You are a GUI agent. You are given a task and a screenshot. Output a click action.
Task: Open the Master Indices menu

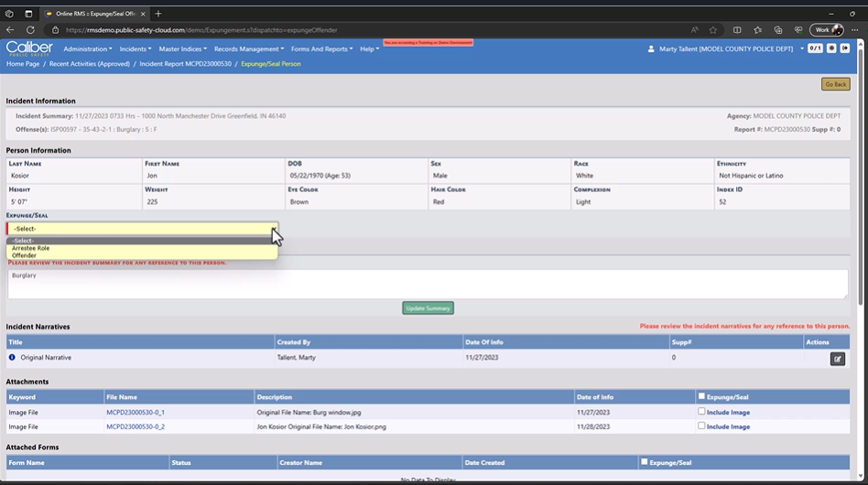click(x=182, y=48)
